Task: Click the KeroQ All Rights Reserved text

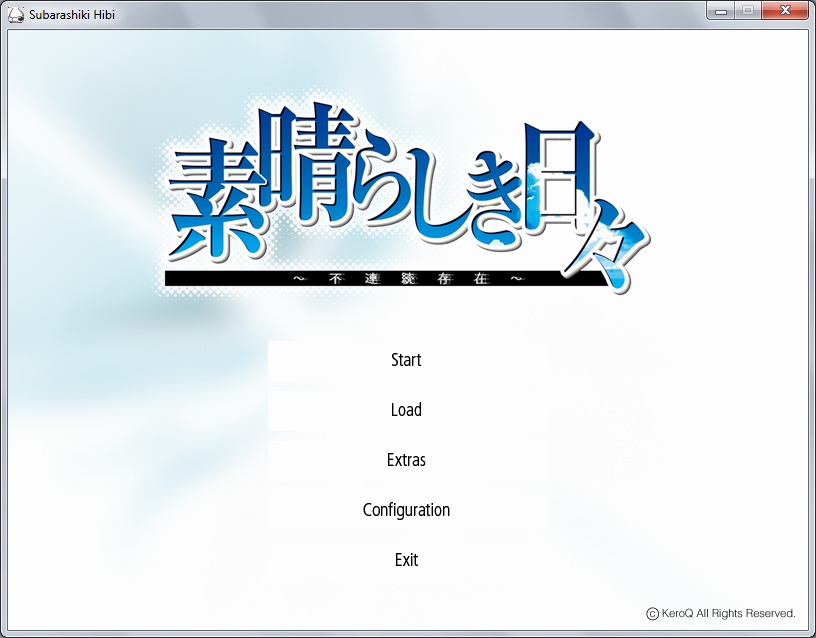Action: coord(721,614)
